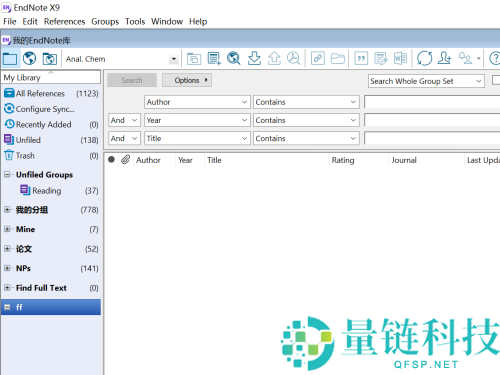
Task: Click the Help question mark icon
Action: point(494,59)
